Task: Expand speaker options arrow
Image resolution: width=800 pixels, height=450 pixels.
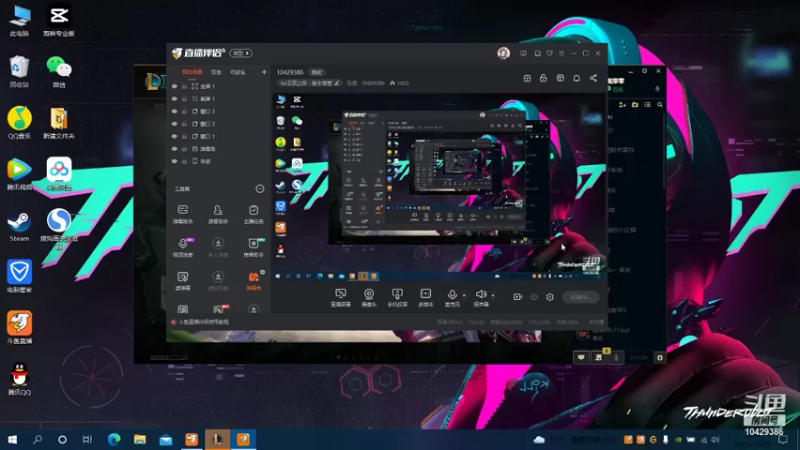Action: 493,295
